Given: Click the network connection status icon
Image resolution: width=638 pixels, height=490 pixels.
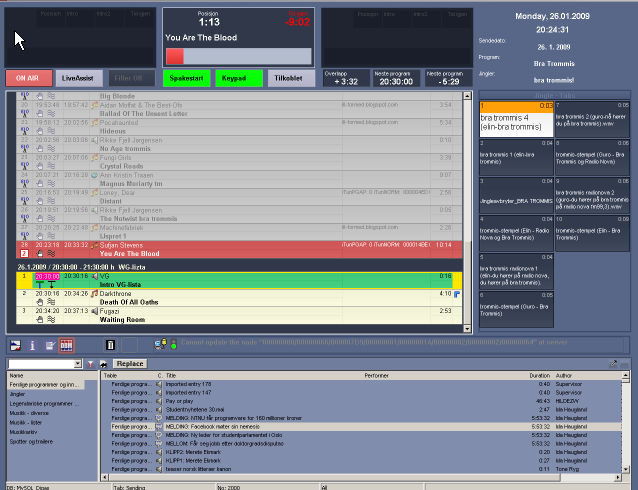Looking at the screenshot, I should [x=160, y=344].
